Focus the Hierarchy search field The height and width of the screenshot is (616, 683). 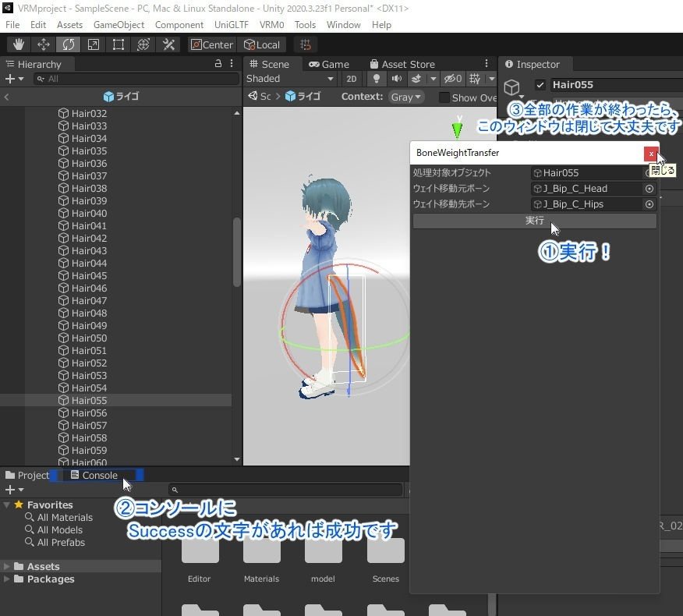136,79
